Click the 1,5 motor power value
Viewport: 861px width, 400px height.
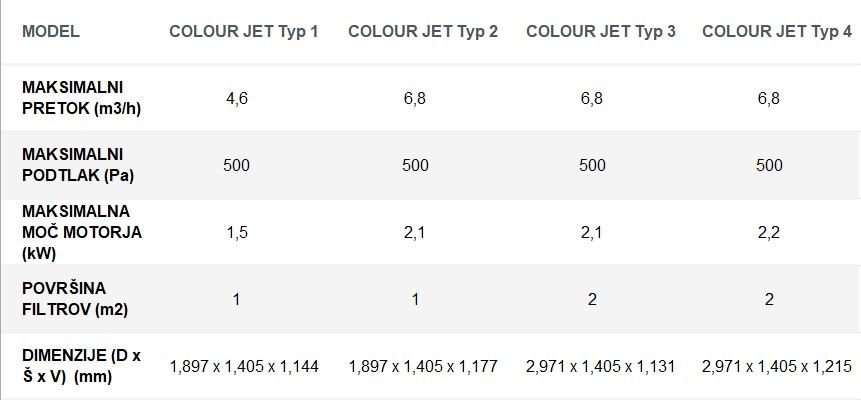pyautogui.click(x=237, y=232)
